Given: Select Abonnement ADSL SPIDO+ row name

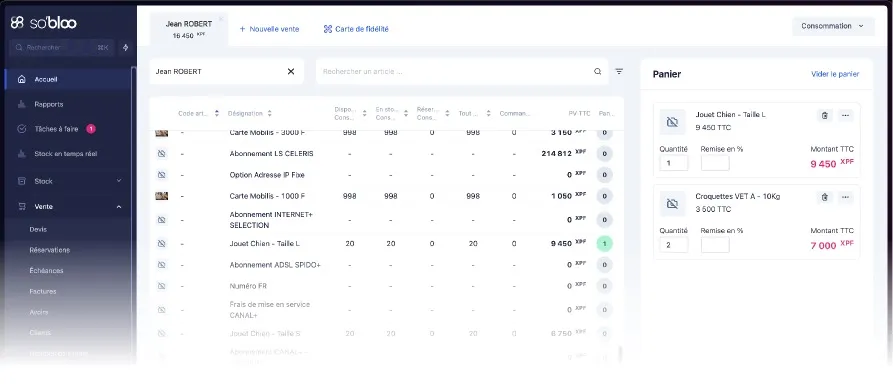Looking at the screenshot, I should tap(275, 265).
